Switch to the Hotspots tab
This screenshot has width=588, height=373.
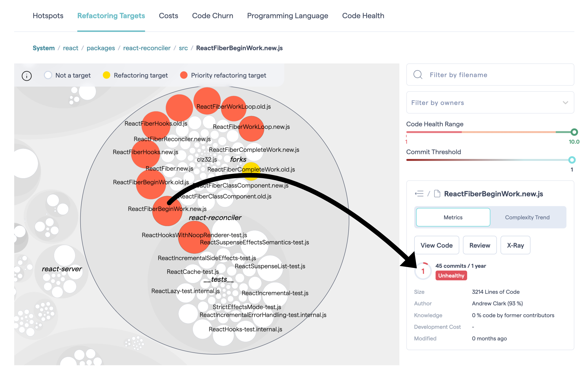tap(48, 16)
